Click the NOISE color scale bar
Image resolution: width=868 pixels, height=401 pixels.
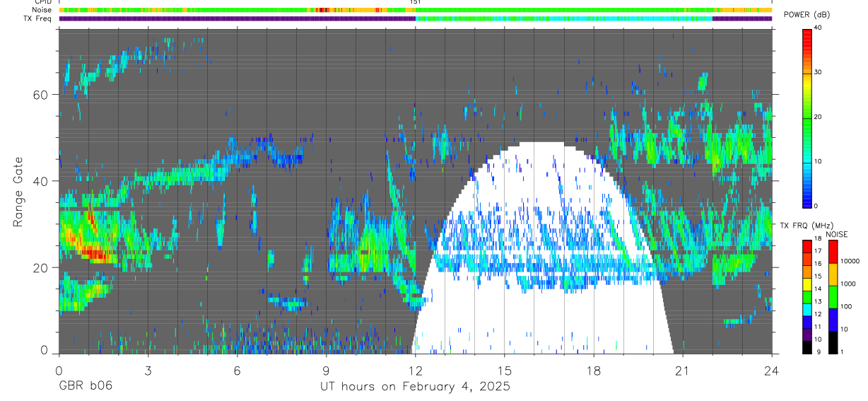[832, 296]
